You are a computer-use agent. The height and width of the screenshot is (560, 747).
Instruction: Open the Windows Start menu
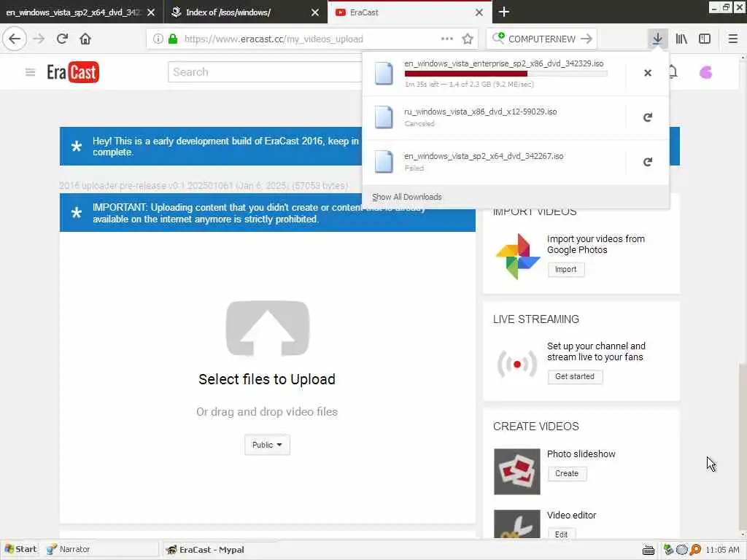tap(20, 549)
